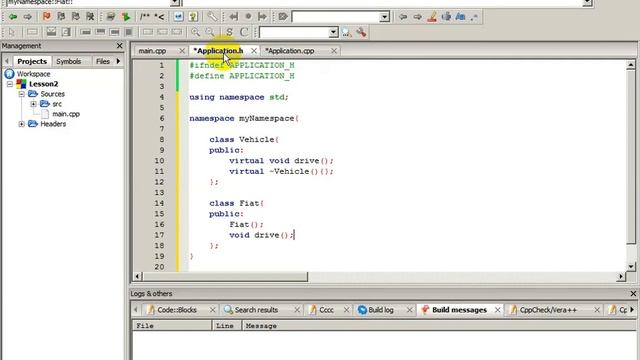Click inside the lower toolbar combo text field

coord(294,32)
